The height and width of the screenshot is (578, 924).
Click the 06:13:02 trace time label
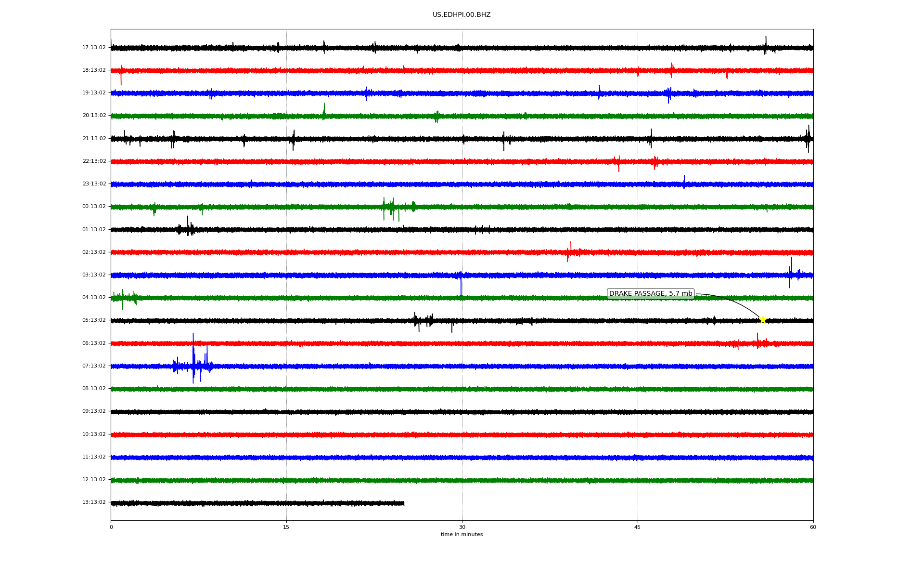(x=94, y=343)
